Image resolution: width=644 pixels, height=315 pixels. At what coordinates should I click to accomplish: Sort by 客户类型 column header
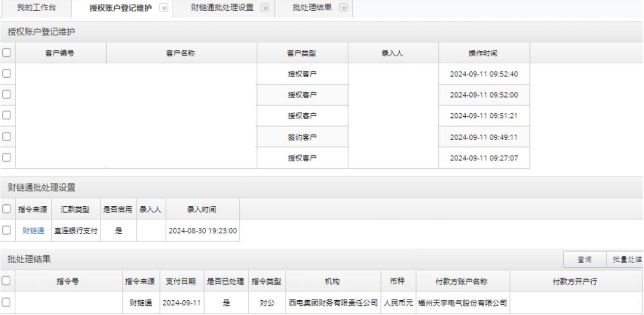302,53
